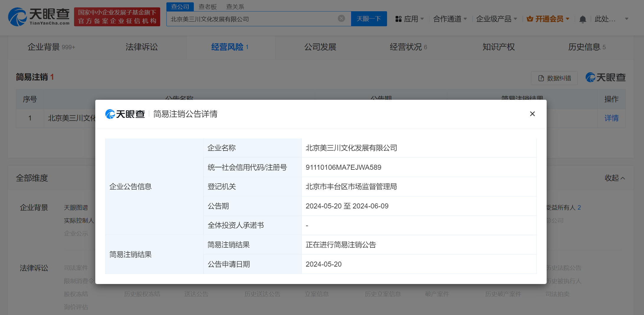The image size is (644, 315).
Task: Click 2024-05-20 至 2024-06-09 announcement period
Action: 347,206
